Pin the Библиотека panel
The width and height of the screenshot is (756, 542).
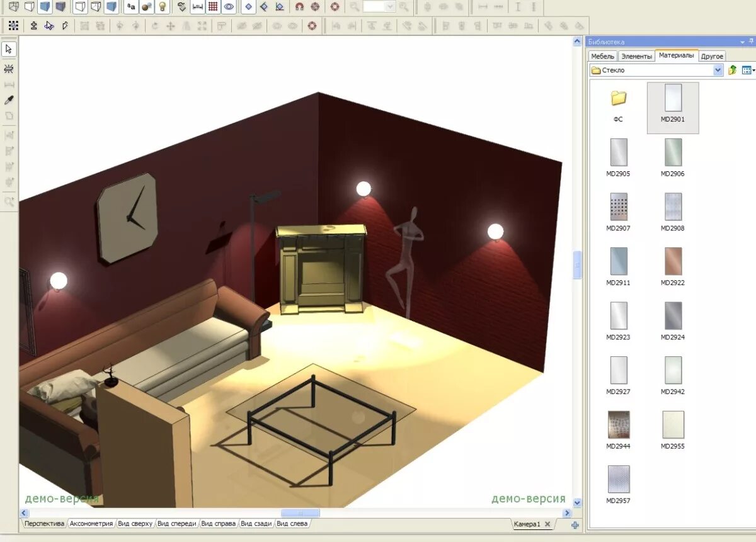(x=751, y=42)
